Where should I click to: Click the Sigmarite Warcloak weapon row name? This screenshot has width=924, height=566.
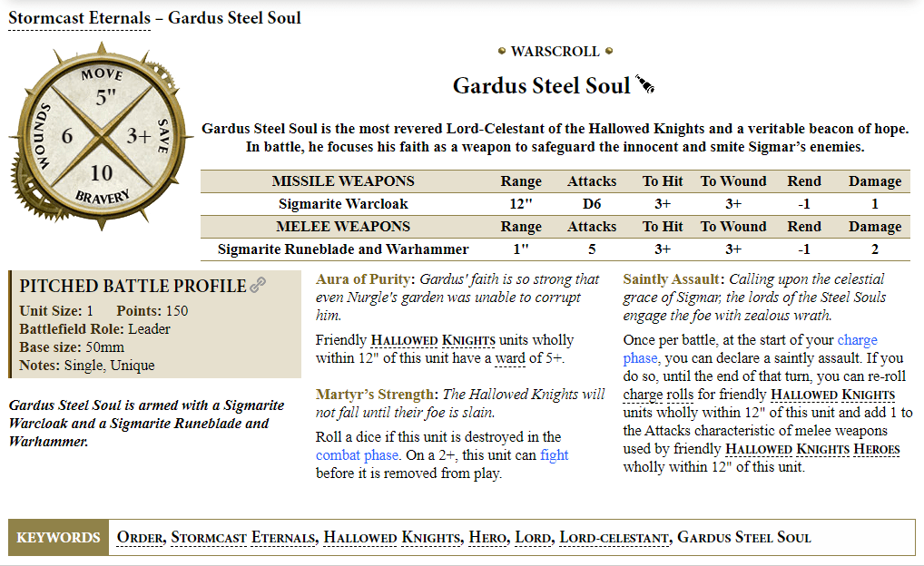(343, 204)
